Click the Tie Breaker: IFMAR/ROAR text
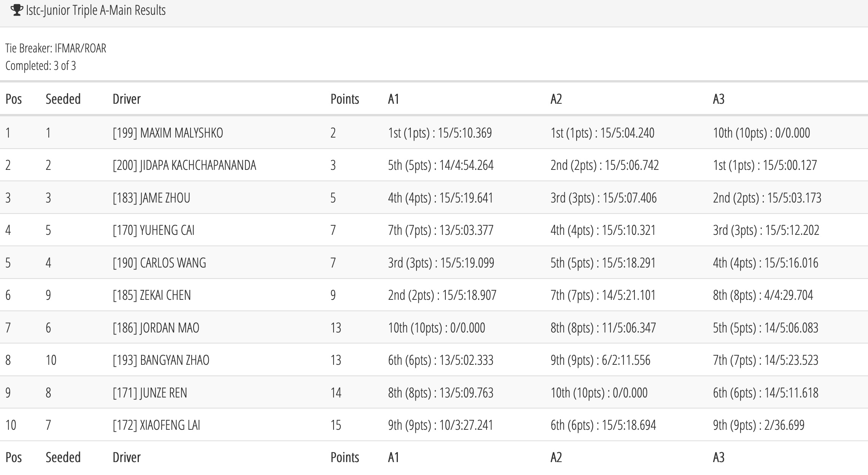The width and height of the screenshot is (868, 475). coord(56,48)
